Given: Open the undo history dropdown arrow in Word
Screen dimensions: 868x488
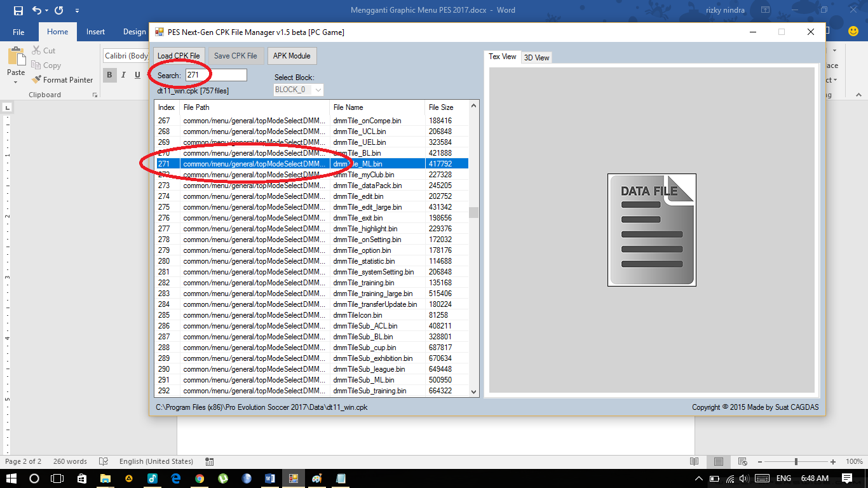Looking at the screenshot, I should [46, 11].
